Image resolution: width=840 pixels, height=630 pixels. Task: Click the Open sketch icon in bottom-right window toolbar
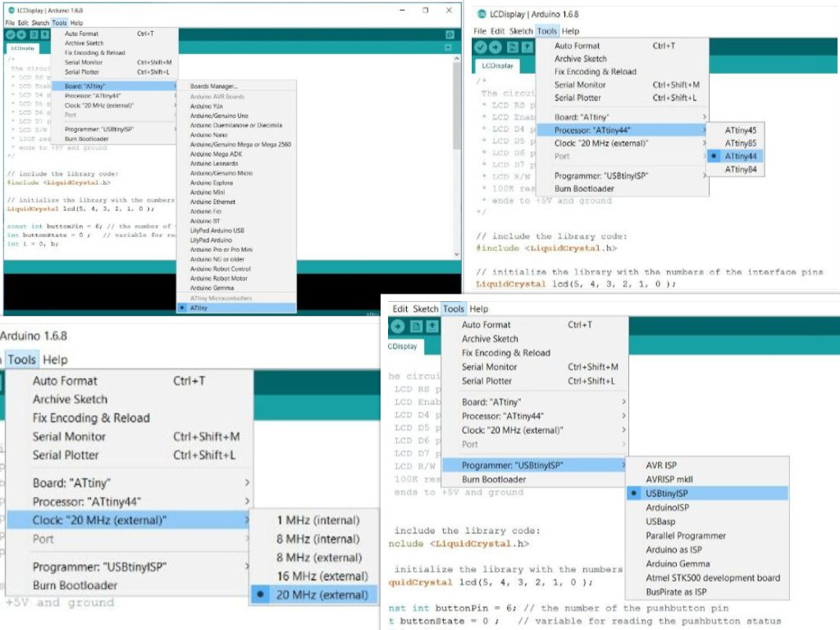[x=432, y=326]
